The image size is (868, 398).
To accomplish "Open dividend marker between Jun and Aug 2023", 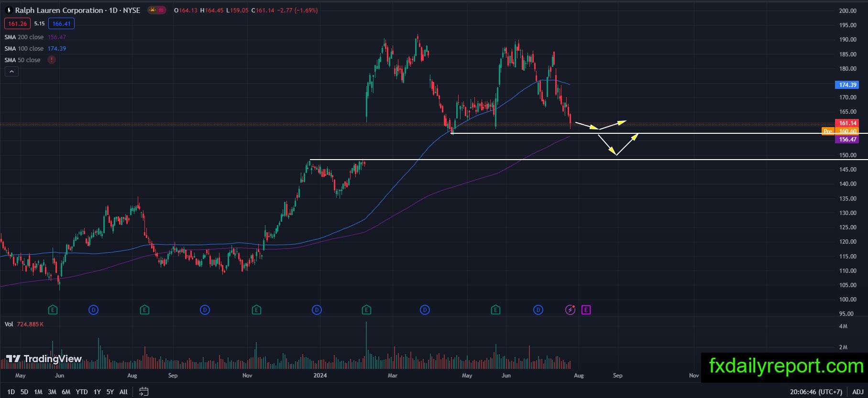I will [94, 310].
